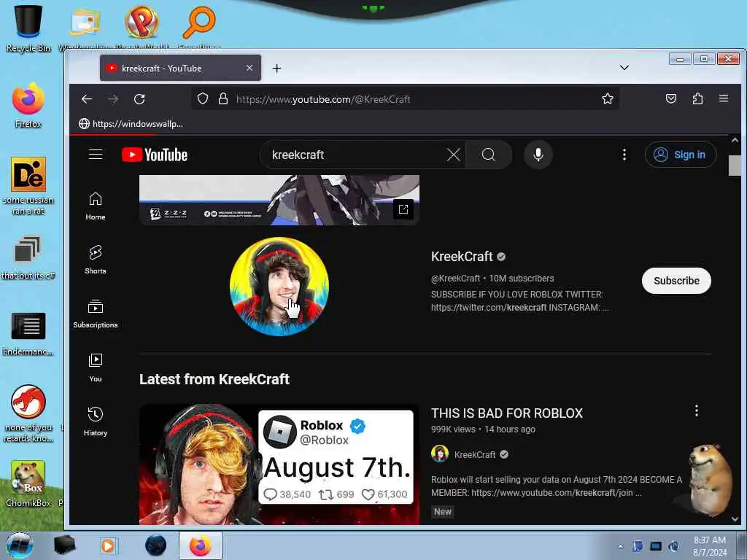Open the Firefox extensions puzzle icon
This screenshot has width=747, height=560.
(697, 99)
